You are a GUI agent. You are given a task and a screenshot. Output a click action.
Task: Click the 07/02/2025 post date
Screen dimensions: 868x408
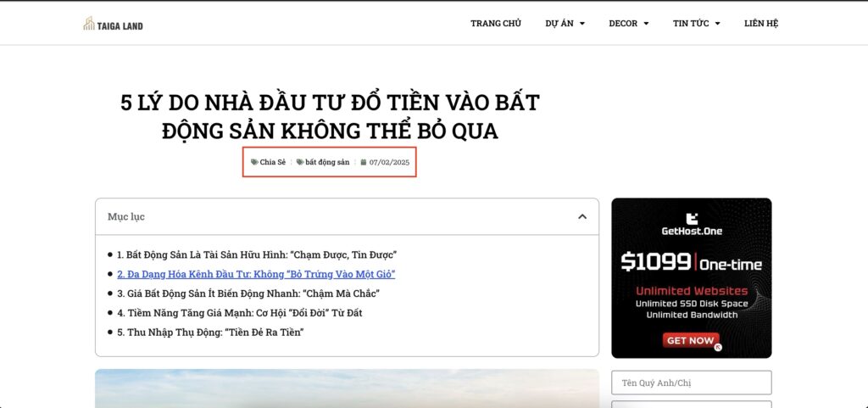click(x=389, y=162)
